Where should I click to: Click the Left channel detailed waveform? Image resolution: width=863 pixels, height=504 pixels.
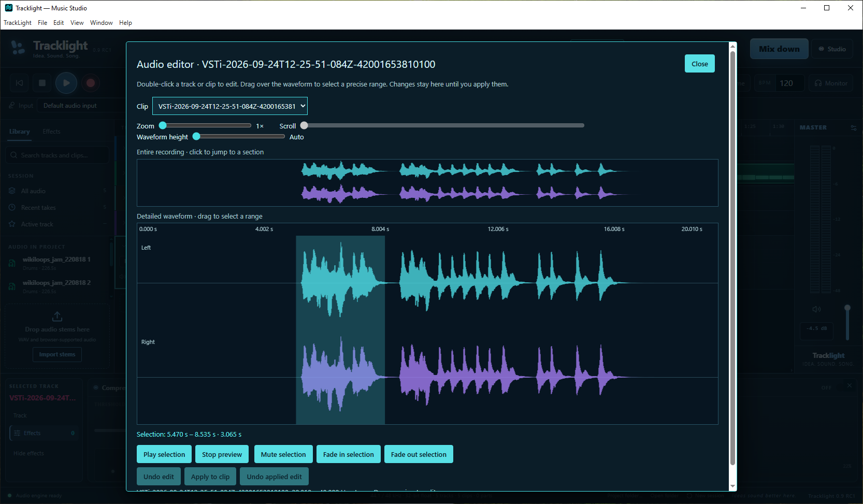(x=427, y=283)
